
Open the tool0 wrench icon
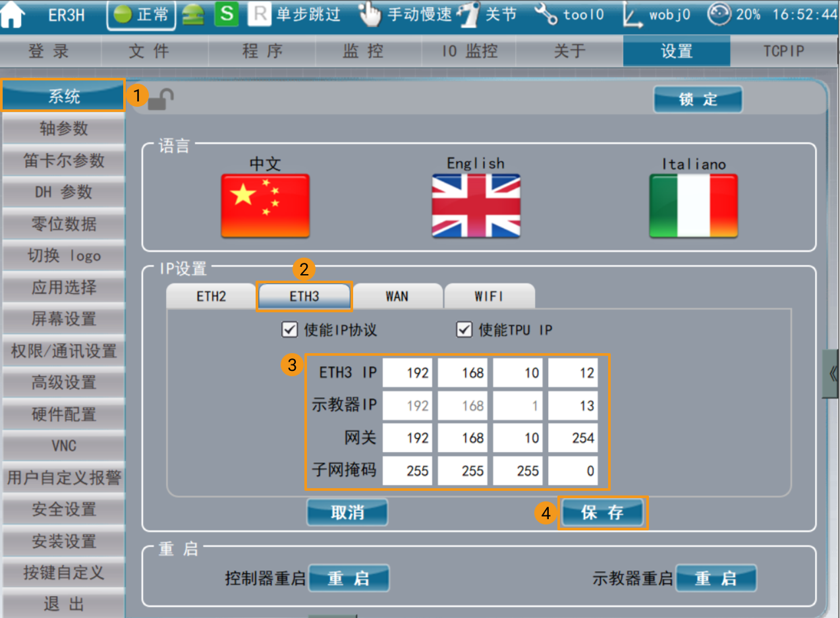(x=546, y=15)
